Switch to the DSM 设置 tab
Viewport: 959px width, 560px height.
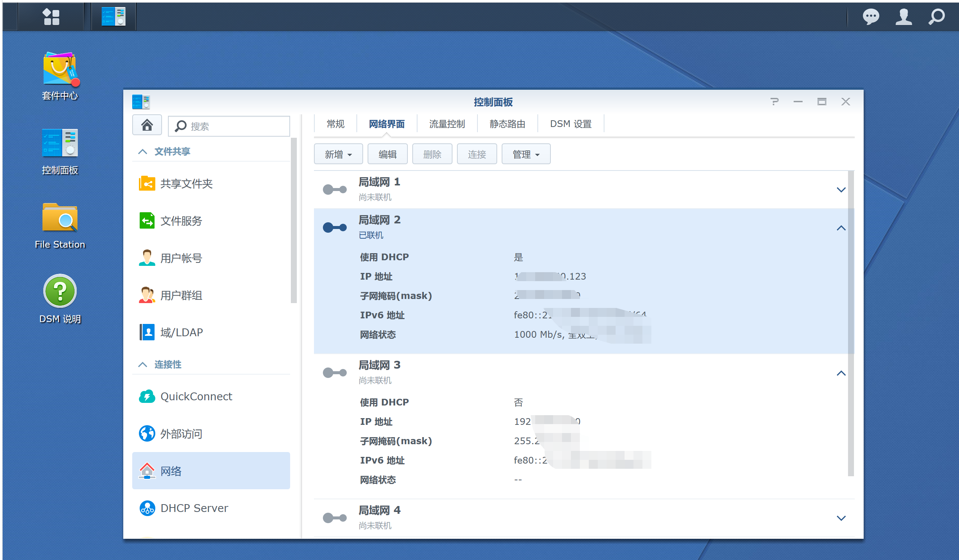[571, 124]
